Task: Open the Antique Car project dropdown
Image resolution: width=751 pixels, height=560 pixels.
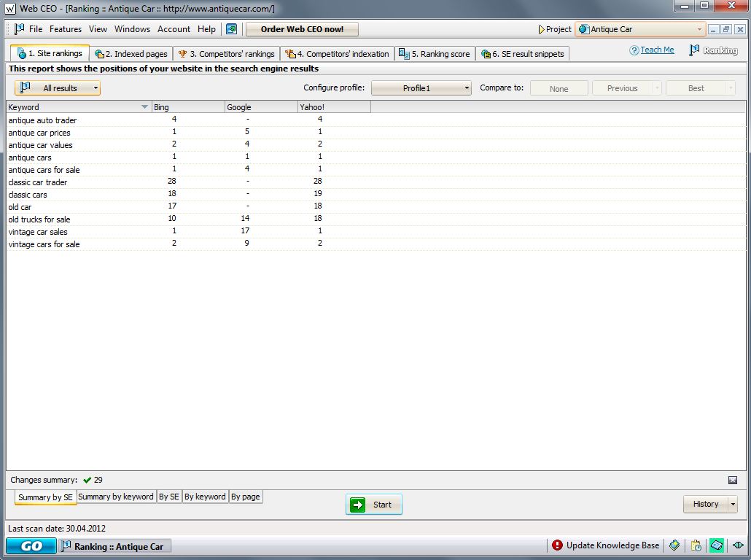Action: (640, 29)
